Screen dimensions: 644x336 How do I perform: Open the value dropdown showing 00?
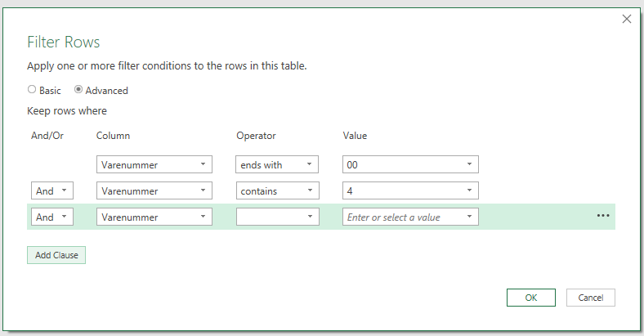click(410, 164)
